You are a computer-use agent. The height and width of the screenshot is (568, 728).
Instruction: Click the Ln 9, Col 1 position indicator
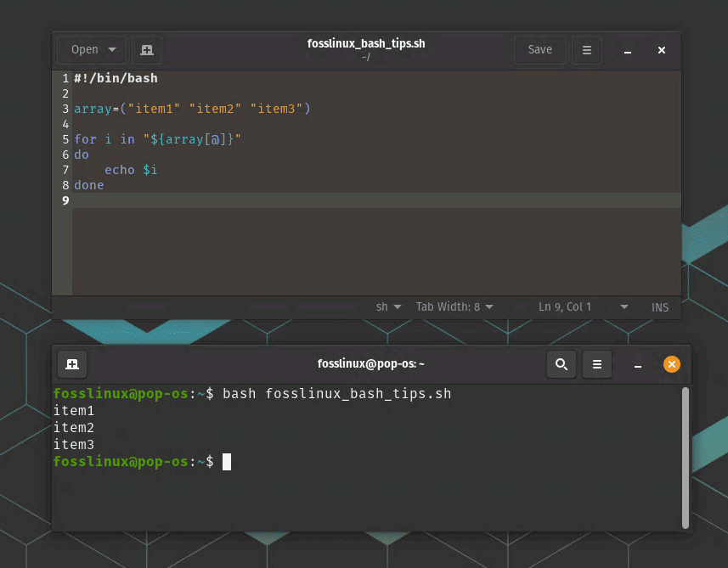[x=565, y=306]
